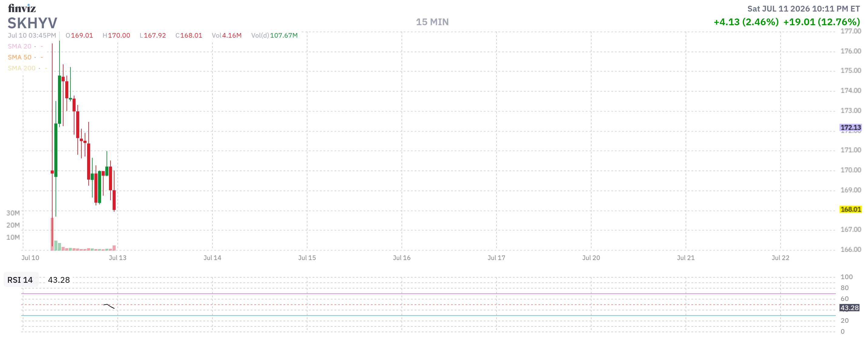868x341 pixels.
Task: Click the SMA 20 indicator label
Action: coord(19,46)
